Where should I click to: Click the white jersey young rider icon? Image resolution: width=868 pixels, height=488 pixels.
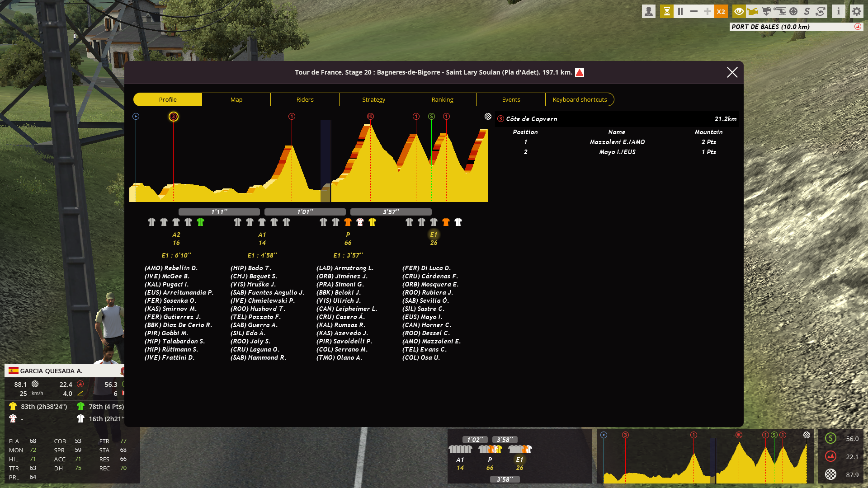(x=80, y=418)
